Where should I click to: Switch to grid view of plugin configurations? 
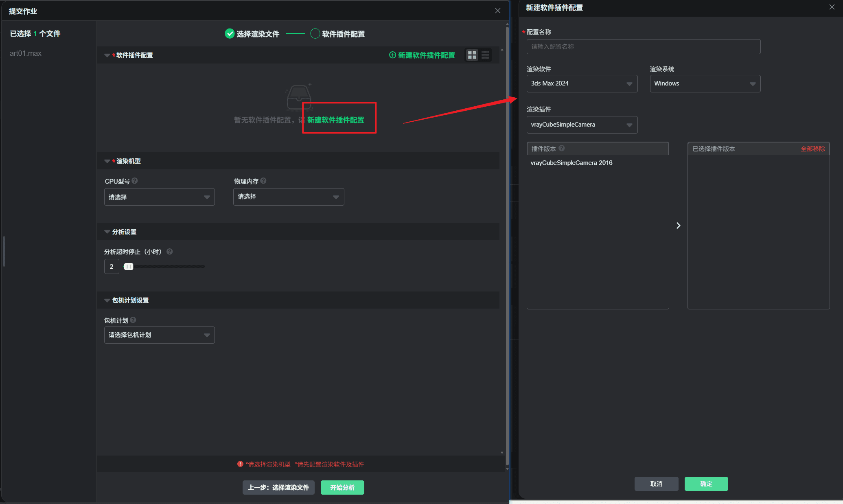[472, 55]
